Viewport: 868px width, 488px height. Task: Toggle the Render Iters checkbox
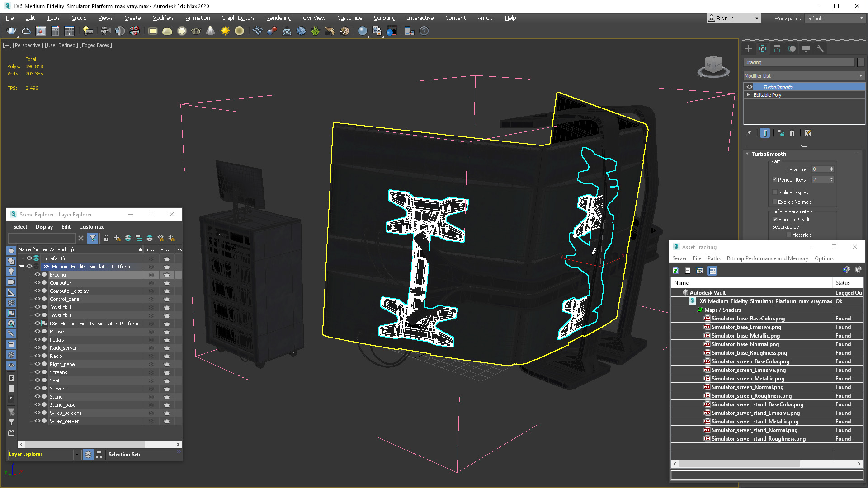[x=775, y=179]
